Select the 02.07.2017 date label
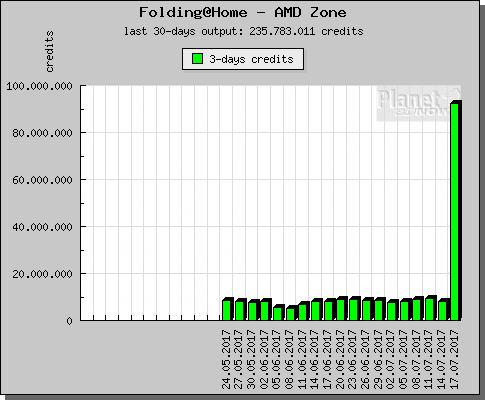485x400 pixels. tap(391, 359)
